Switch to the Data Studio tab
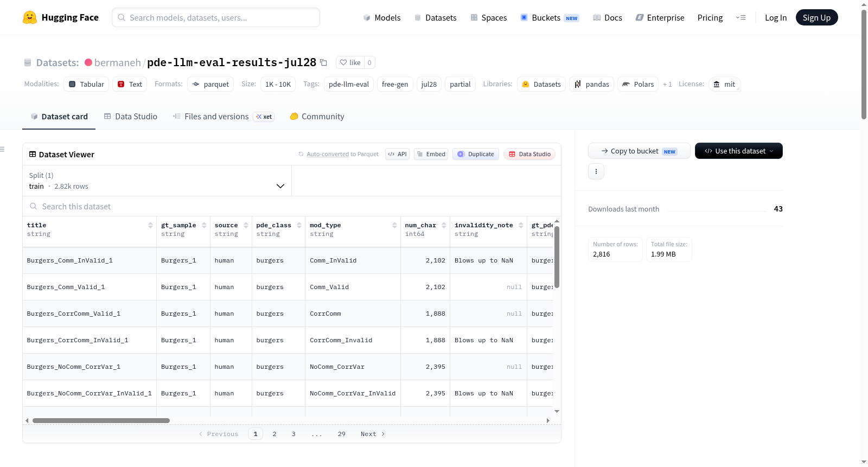This screenshot has width=868, height=467. (131, 116)
